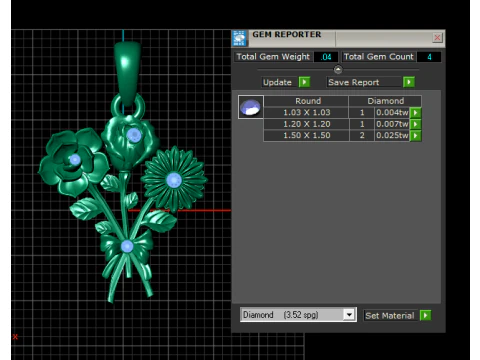Click the Total Gem Weight value .04
This screenshot has width=480, height=360.
click(x=326, y=57)
